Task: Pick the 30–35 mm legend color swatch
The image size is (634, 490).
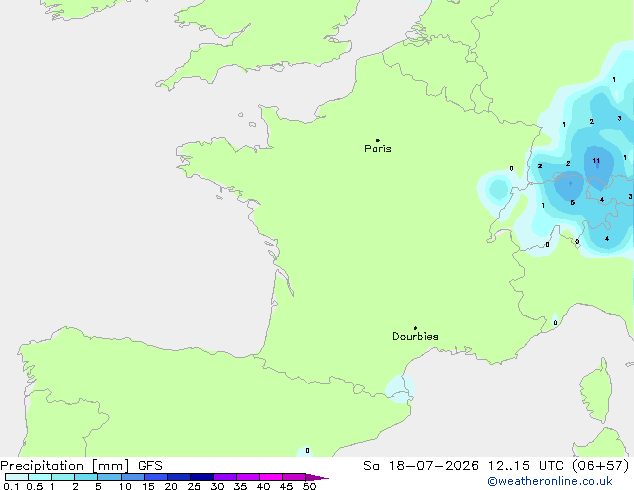Action: (x=225, y=477)
